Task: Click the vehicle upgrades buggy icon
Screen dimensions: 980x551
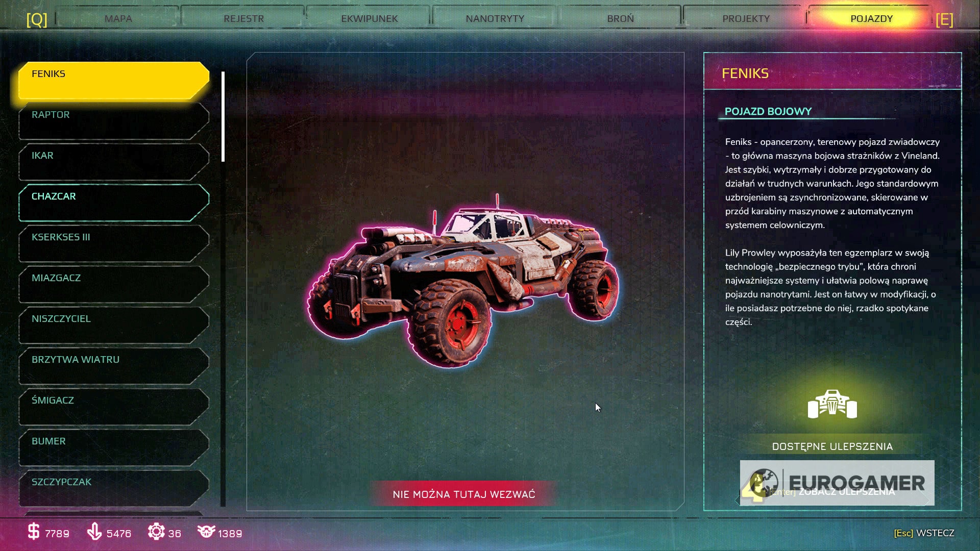Action: [x=832, y=404]
